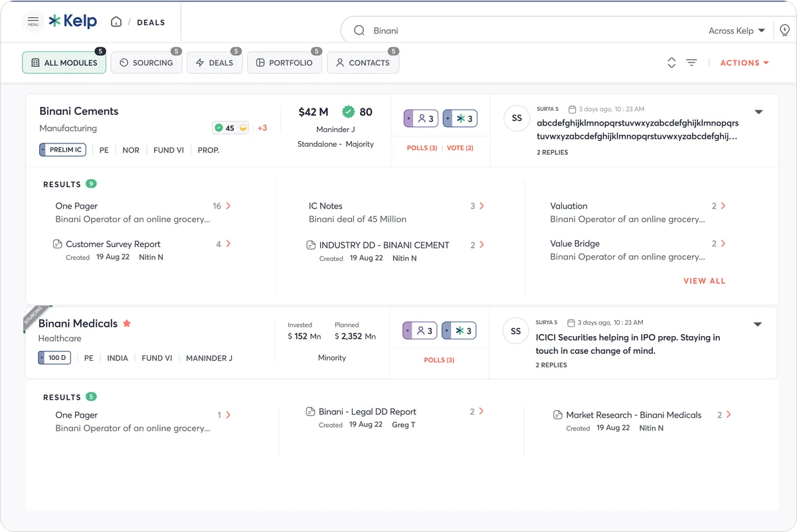The width and height of the screenshot is (797, 532).
Task: Click the green verified badge beside 80
Action: (348, 112)
